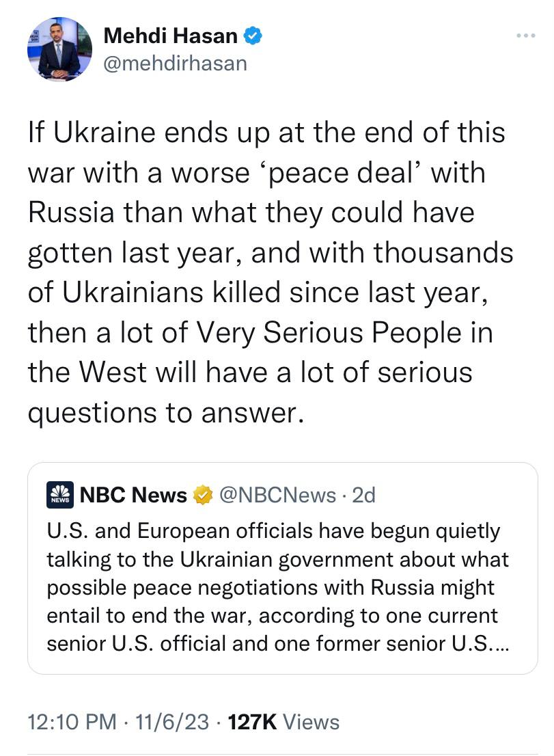Open the @NBCNews handle
The height and width of the screenshot is (756, 554).
click(277, 495)
